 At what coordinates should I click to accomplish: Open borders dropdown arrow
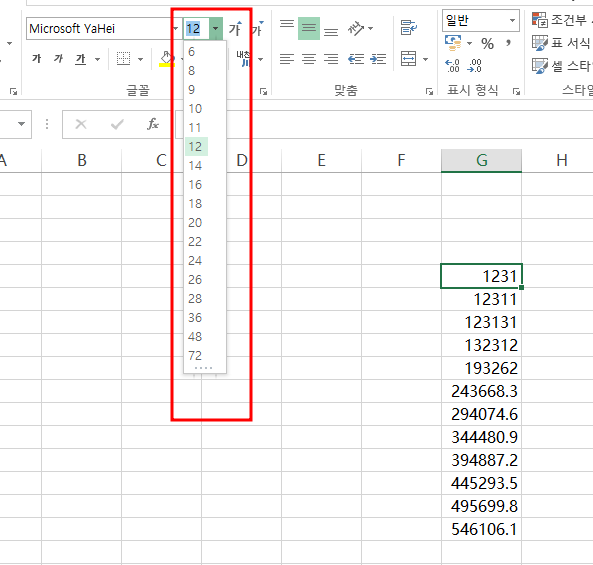click(141, 59)
